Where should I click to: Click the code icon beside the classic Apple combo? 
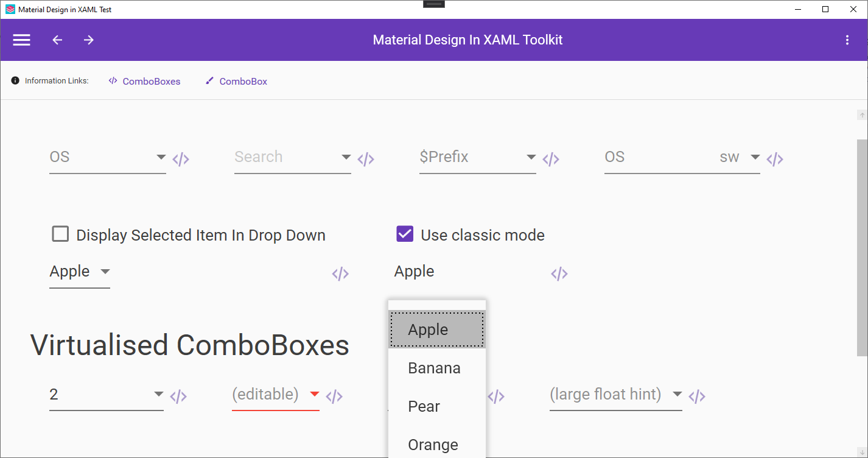point(559,273)
